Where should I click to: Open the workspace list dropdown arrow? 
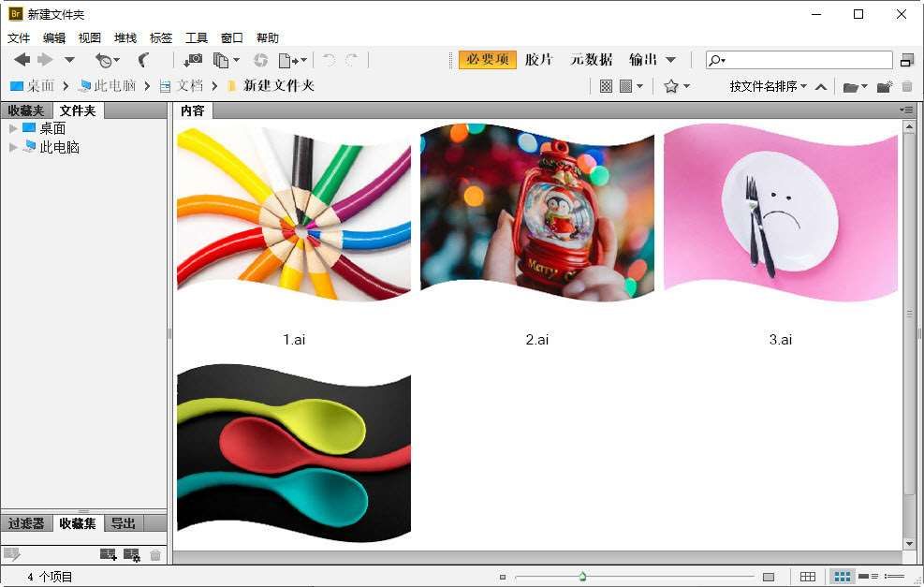point(670,60)
